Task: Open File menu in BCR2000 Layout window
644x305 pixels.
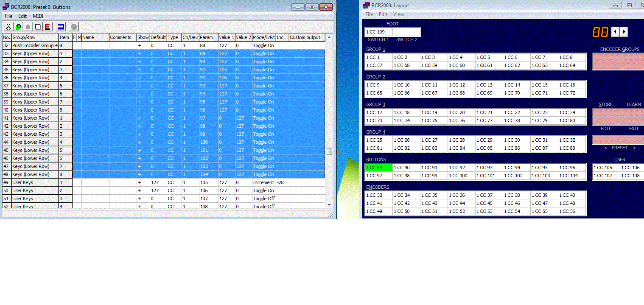Action: [369, 14]
